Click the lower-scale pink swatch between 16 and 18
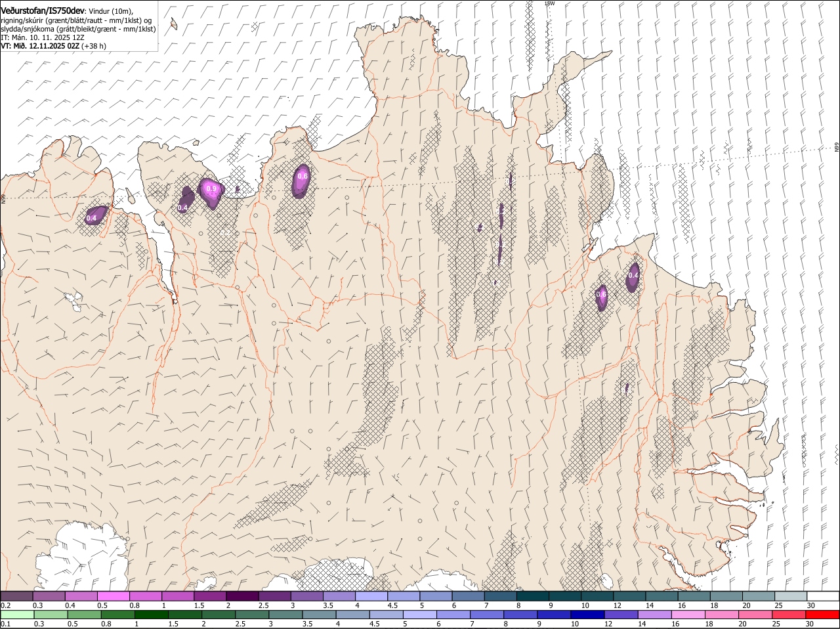The width and height of the screenshot is (840, 629). point(688,615)
